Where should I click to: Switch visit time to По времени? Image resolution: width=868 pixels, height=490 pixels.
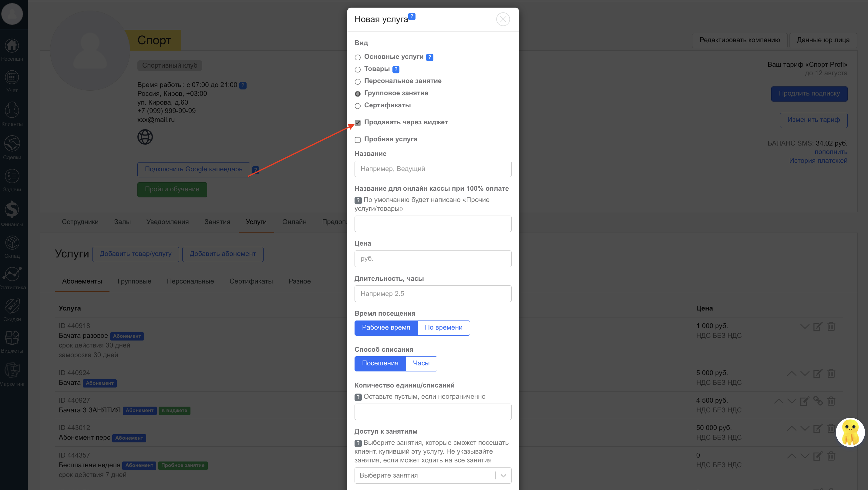[443, 327]
